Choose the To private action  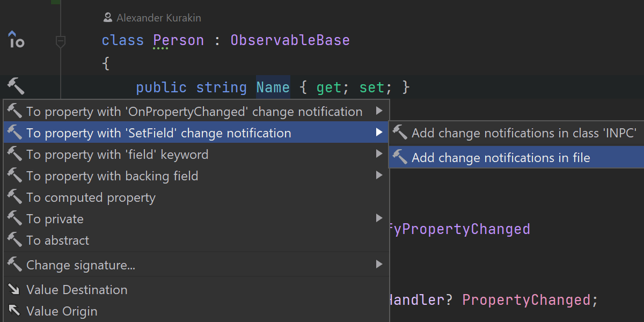tap(55, 219)
